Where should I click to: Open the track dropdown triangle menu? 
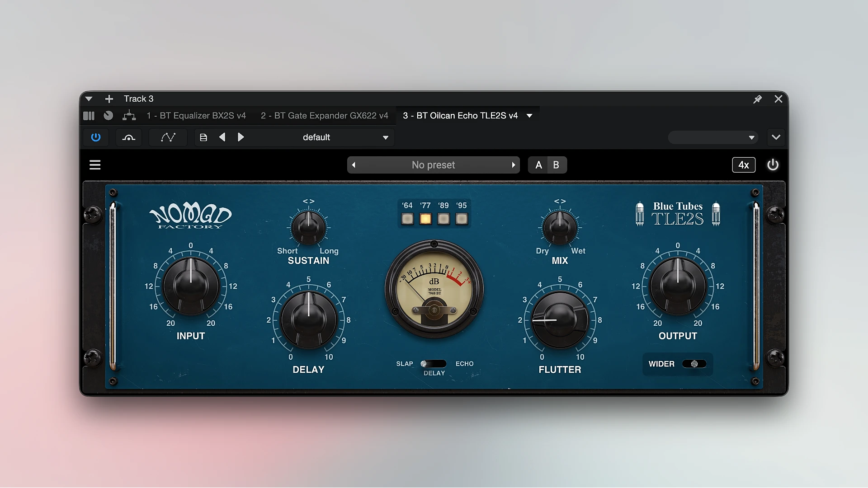(x=89, y=99)
